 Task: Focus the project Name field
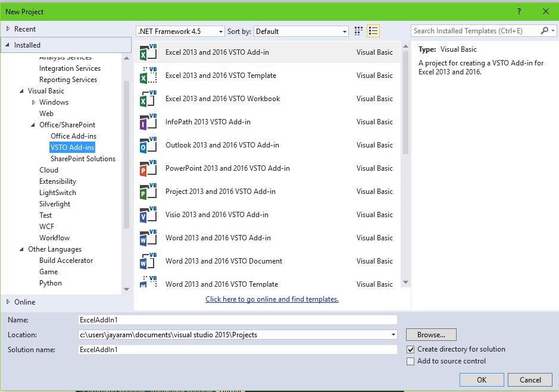coord(238,319)
